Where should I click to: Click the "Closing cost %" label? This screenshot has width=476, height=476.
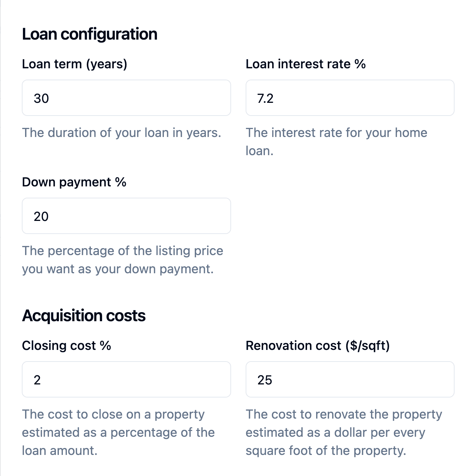click(66, 346)
